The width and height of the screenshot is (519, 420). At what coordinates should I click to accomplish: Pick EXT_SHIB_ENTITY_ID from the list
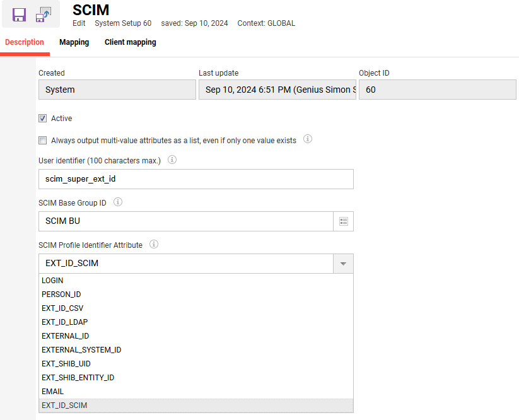(78, 378)
